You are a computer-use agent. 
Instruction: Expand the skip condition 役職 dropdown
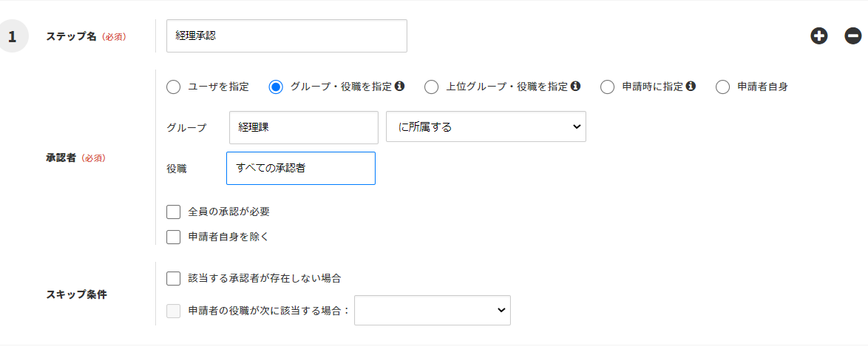coord(433,311)
